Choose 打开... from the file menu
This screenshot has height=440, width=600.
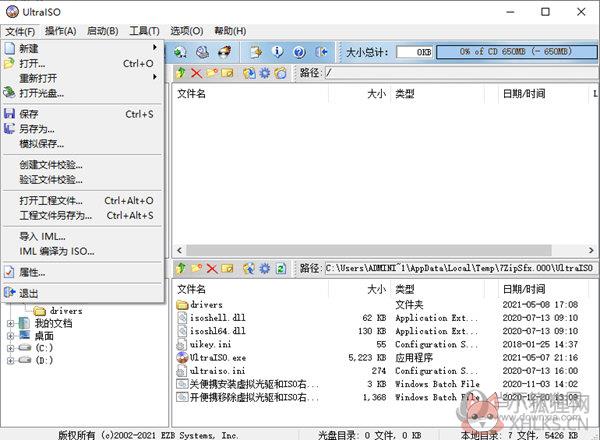click(83, 64)
